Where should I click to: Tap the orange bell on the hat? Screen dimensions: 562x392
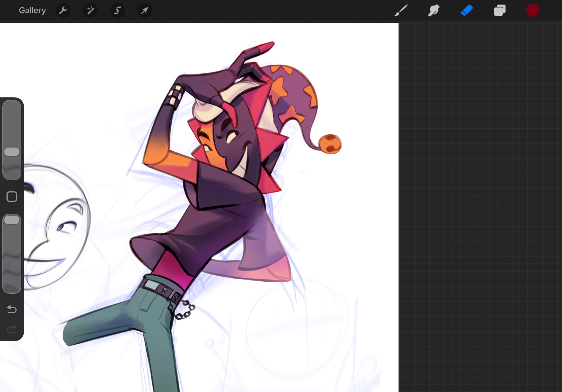pos(330,144)
